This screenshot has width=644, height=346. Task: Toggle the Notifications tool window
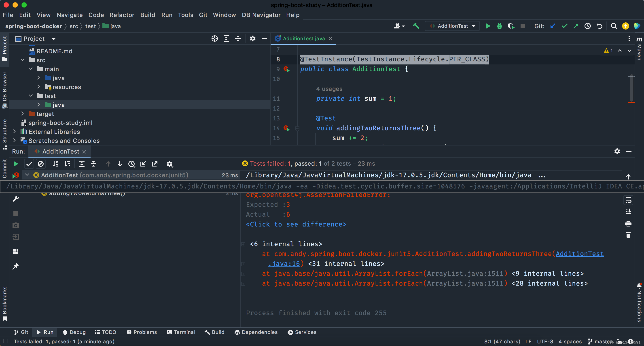coord(639,303)
